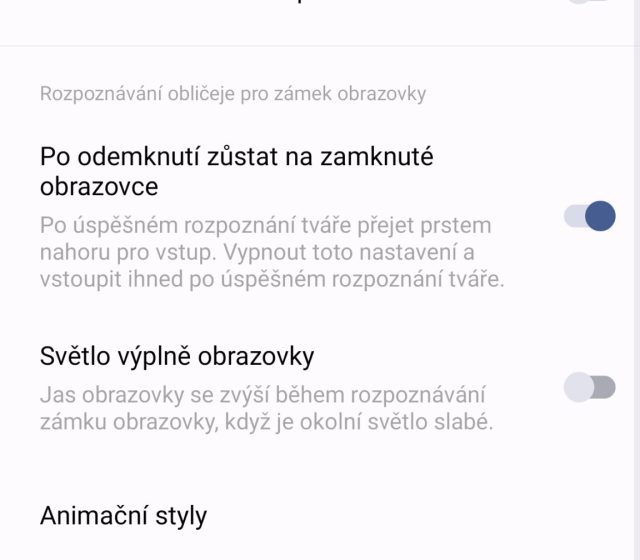Enable the 'Světlo výplně obrazovky' switch
Screen dimensions: 640x560
[589, 387]
